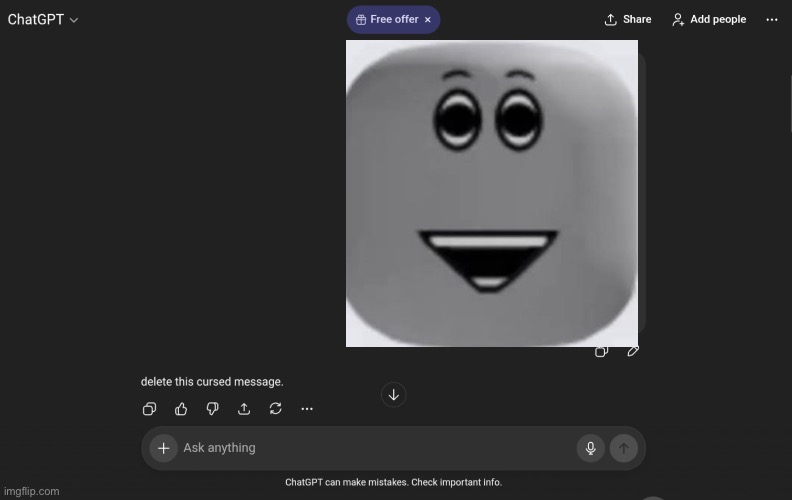
Task: Focus the Ask anything input field
Action: pos(376,448)
